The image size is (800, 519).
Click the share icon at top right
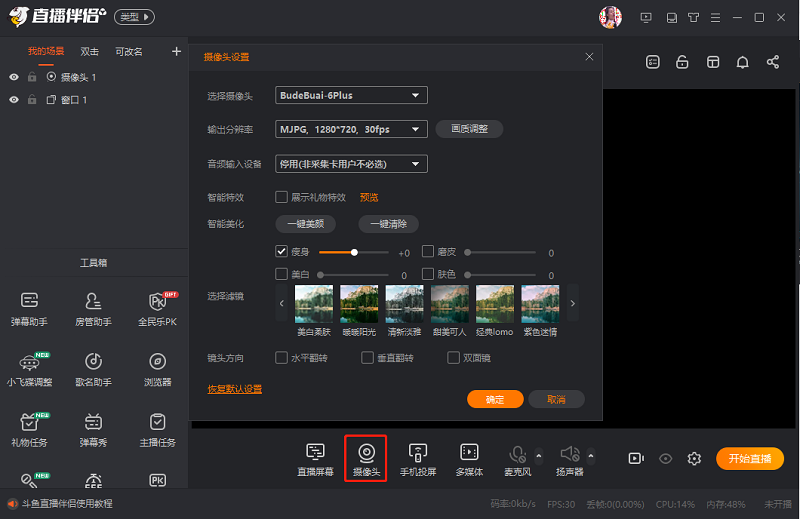[772, 62]
